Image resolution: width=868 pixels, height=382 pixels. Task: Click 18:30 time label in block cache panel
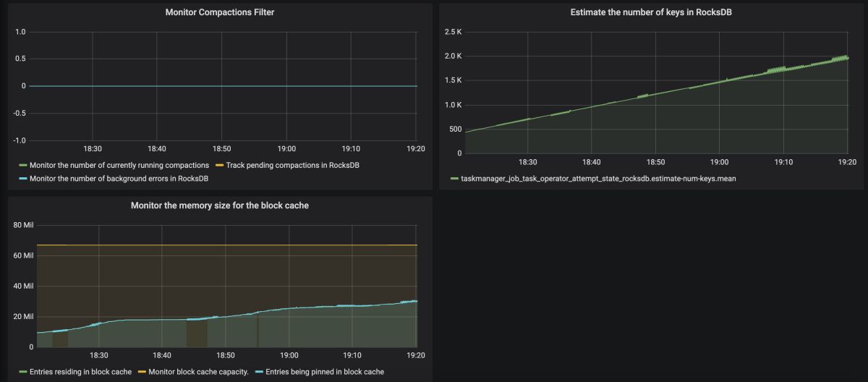[x=98, y=355]
